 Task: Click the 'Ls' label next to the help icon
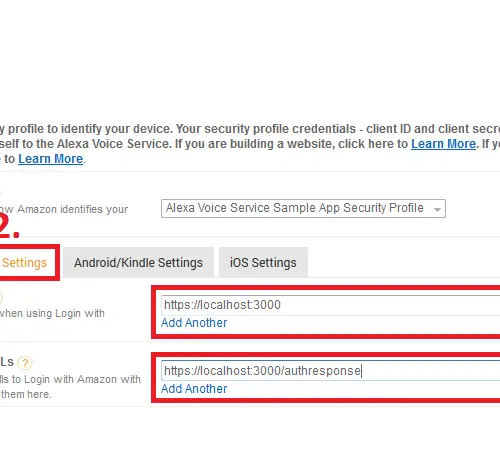coord(7,362)
